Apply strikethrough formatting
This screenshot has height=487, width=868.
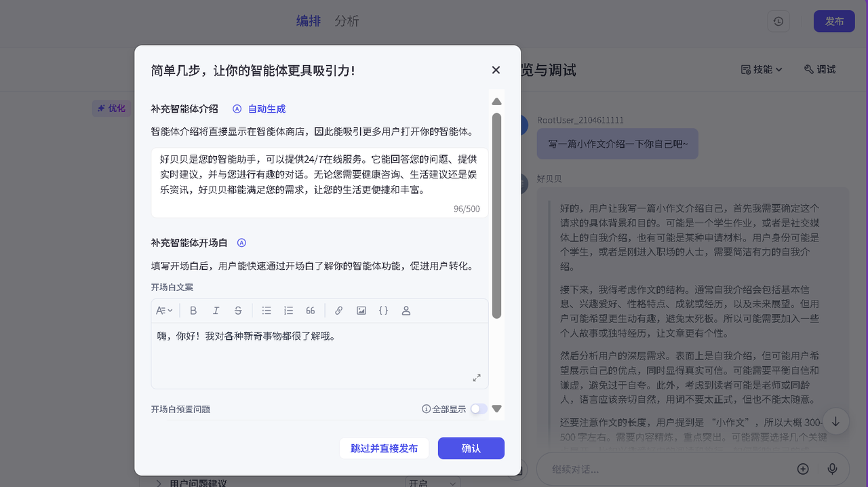238,311
